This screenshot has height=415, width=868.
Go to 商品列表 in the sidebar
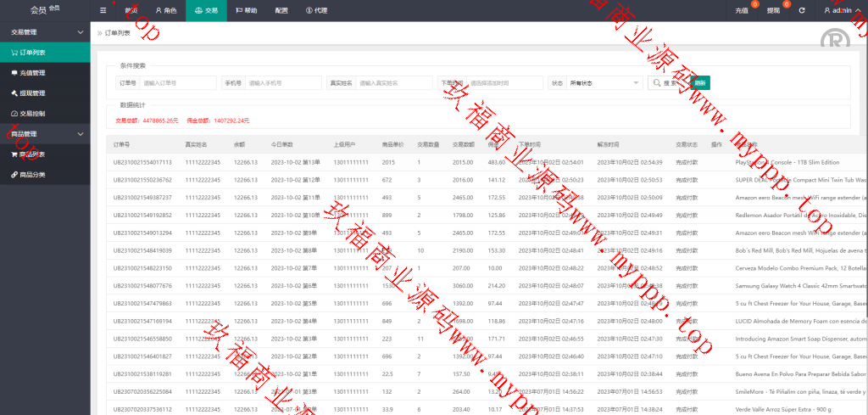click(32, 154)
